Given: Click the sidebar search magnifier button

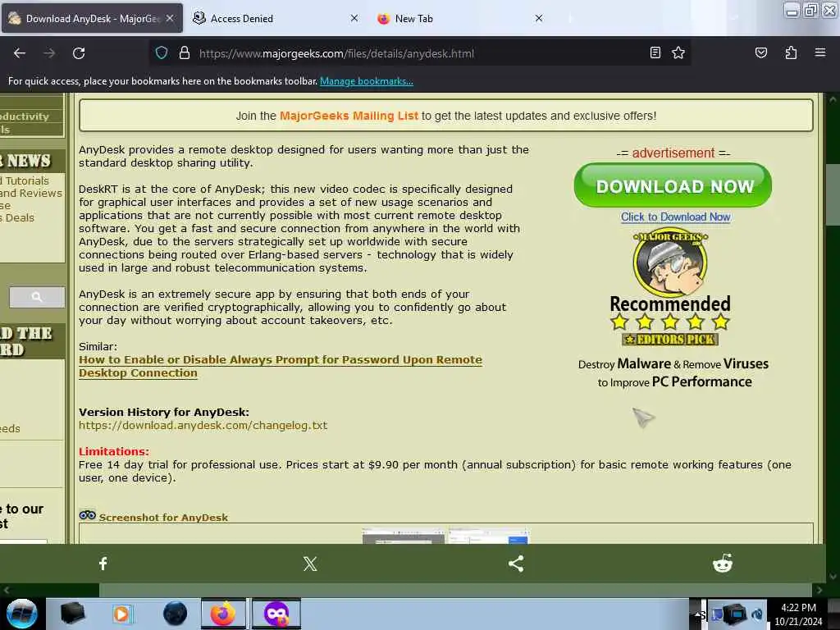Looking at the screenshot, I should pos(37,297).
